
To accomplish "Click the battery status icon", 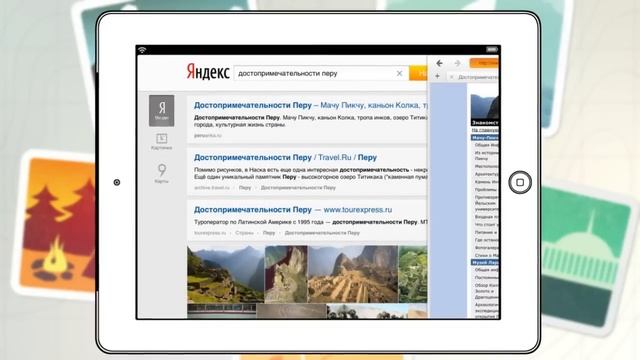I will click(492, 49).
